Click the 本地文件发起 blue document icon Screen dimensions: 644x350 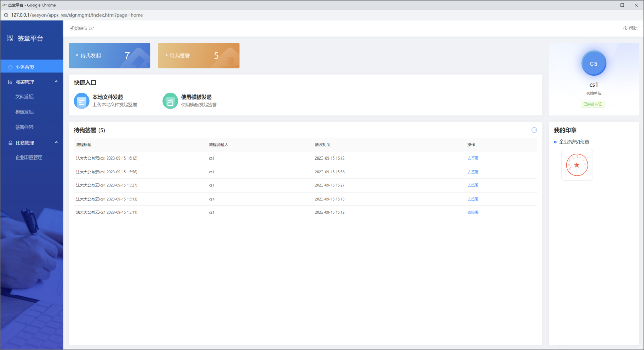click(x=81, y=101)
